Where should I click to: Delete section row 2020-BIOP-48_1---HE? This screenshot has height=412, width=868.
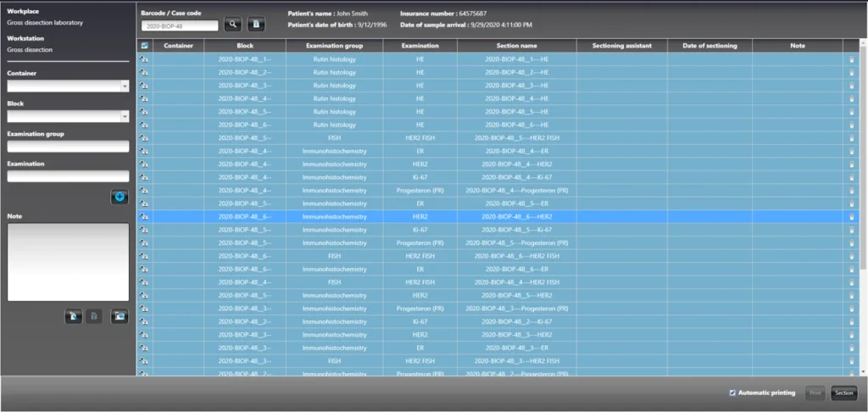click(851, 59)
